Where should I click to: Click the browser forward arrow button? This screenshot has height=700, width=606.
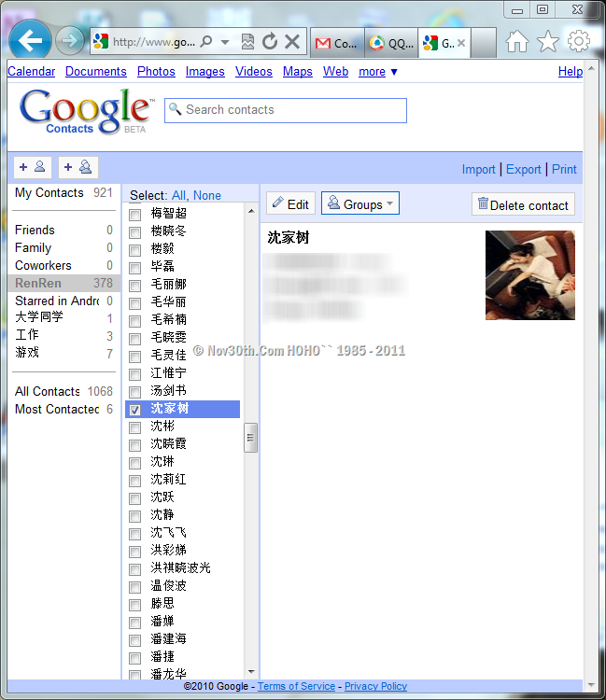tap(70, 41)
